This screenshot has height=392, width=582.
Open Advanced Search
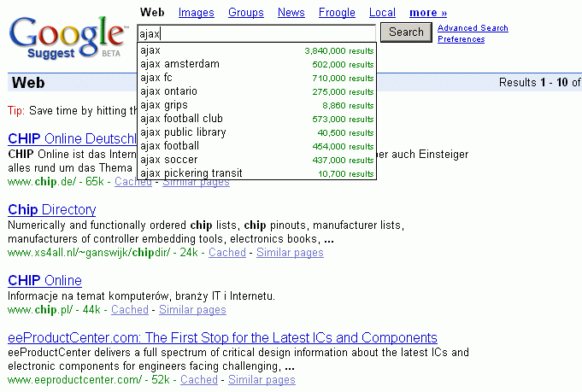click(473, 28)
